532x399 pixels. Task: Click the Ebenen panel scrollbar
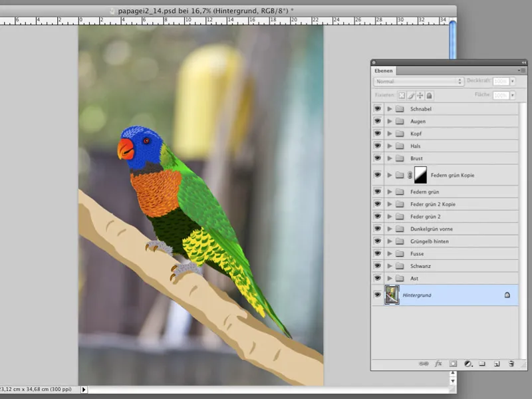click(523, 231)
